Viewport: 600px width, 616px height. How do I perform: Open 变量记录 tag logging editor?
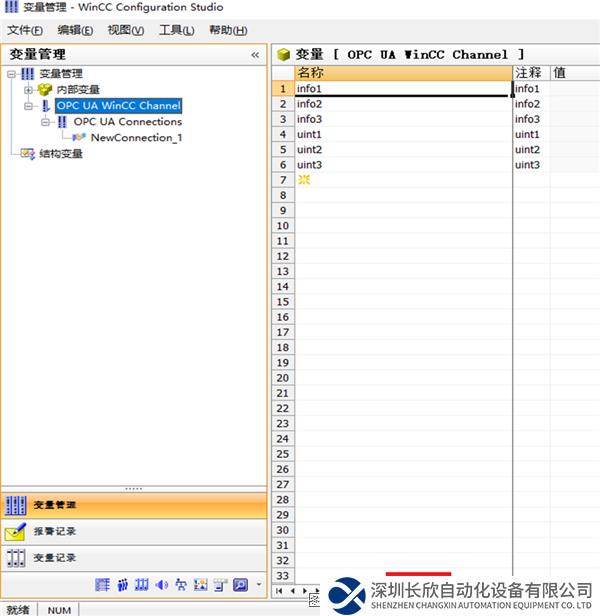pyautogui.click(x=54, y=558)
